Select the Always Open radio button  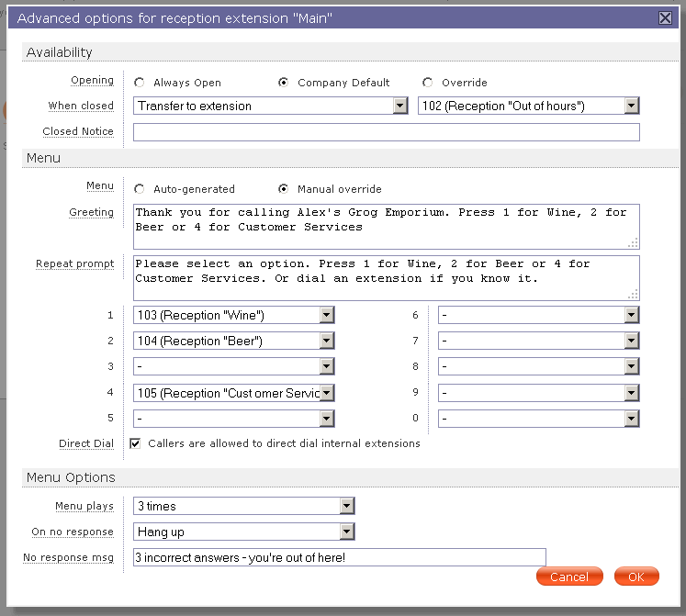(x=140, y=83)
